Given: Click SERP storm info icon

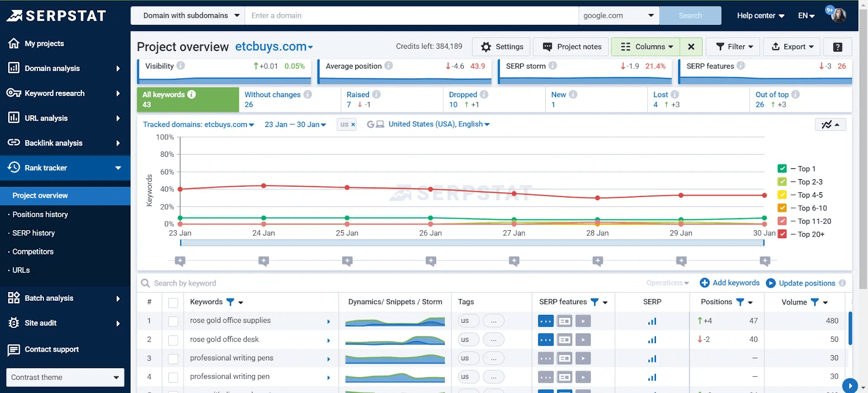Looking at the screenshot, I should point(552,66).
